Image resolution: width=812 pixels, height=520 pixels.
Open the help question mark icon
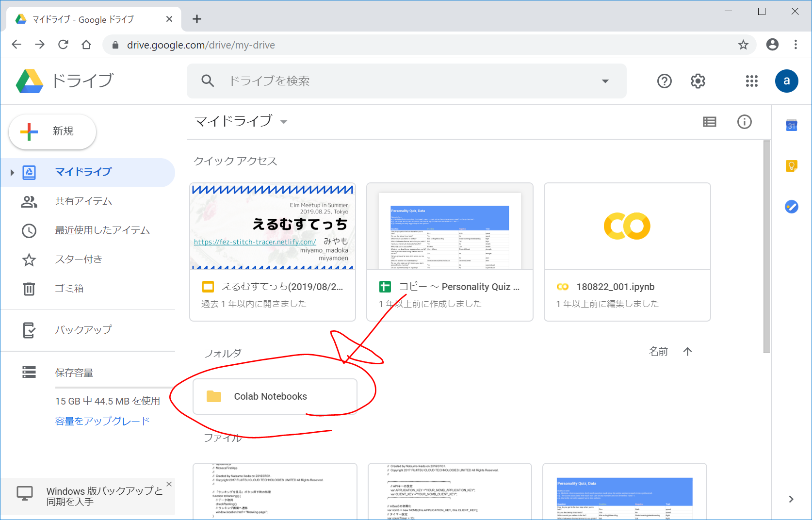click(664, 81)
